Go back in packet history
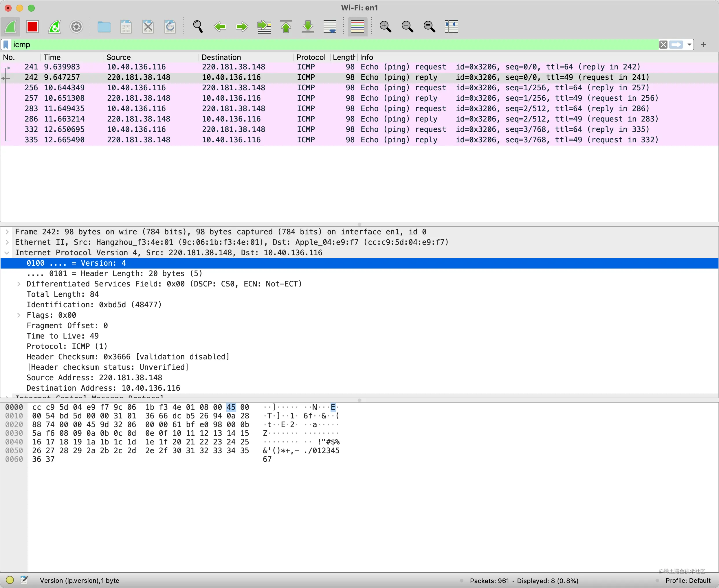Image resolution: width=719 pixels, height=588 pixels. [220, 26]
